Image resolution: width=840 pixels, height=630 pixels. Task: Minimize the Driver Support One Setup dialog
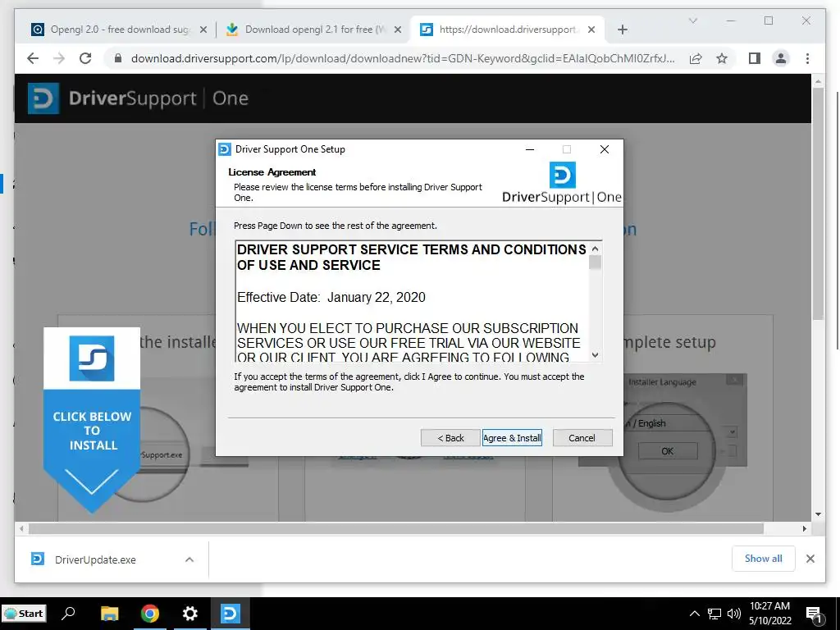click(x=530, y=149)
